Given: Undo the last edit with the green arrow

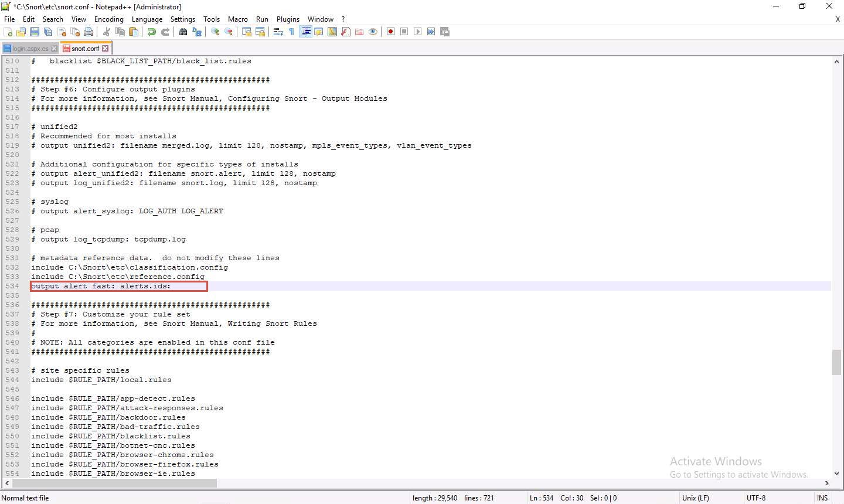Looking at the screenshot, I should [x=152, y=32].
